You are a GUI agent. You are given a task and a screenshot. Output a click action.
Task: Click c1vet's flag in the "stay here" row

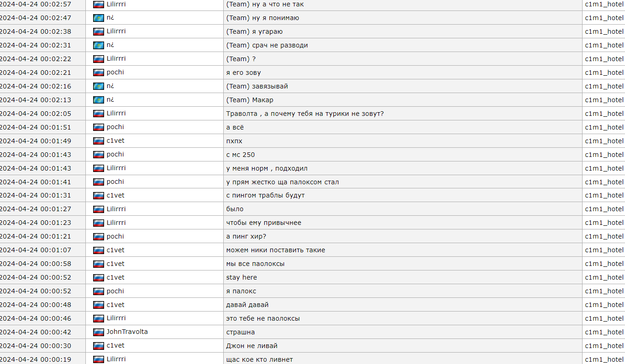[x=98, y=277]
